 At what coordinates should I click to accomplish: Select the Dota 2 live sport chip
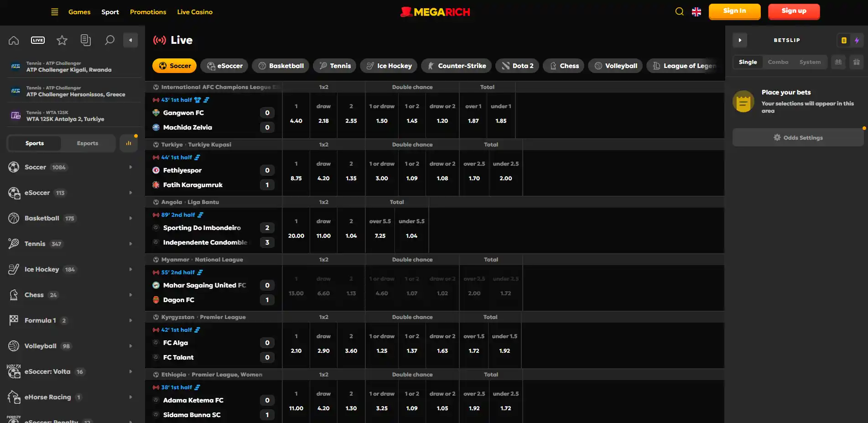pyautogui.click(x=517, y=66)
